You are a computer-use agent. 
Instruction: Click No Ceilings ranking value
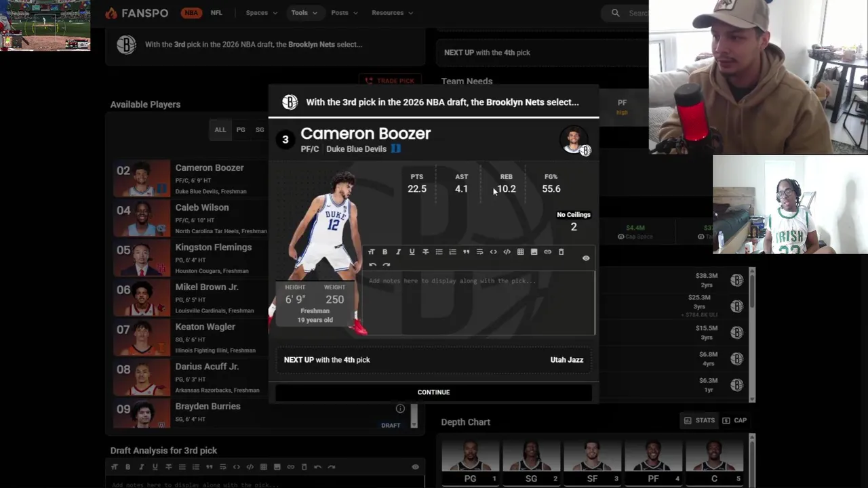pyautogui.click(x=574, y=227)
